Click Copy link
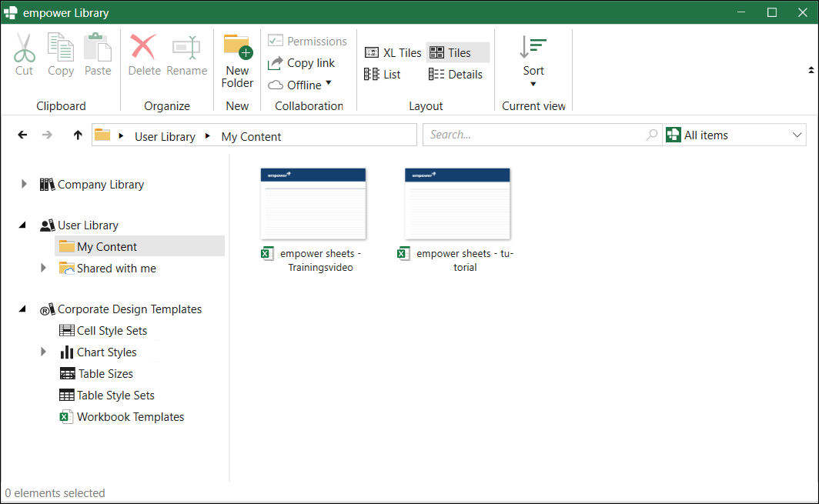The height and width of the screenshot is (504, 819). (x=302, y=63)
